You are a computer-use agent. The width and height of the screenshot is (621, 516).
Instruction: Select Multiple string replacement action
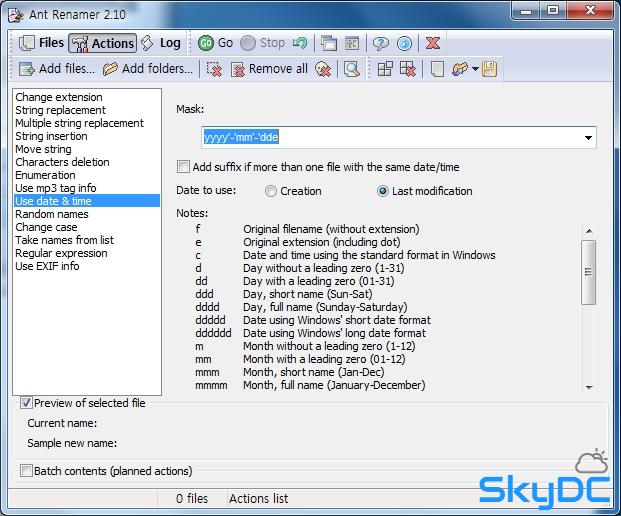click(x=87, y=123)
